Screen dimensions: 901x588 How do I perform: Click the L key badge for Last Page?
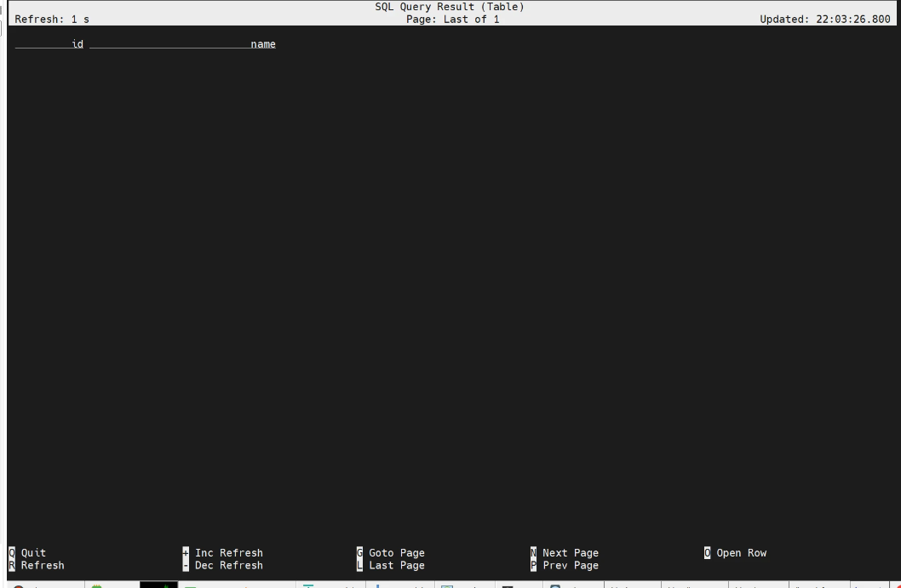point(359,565)
